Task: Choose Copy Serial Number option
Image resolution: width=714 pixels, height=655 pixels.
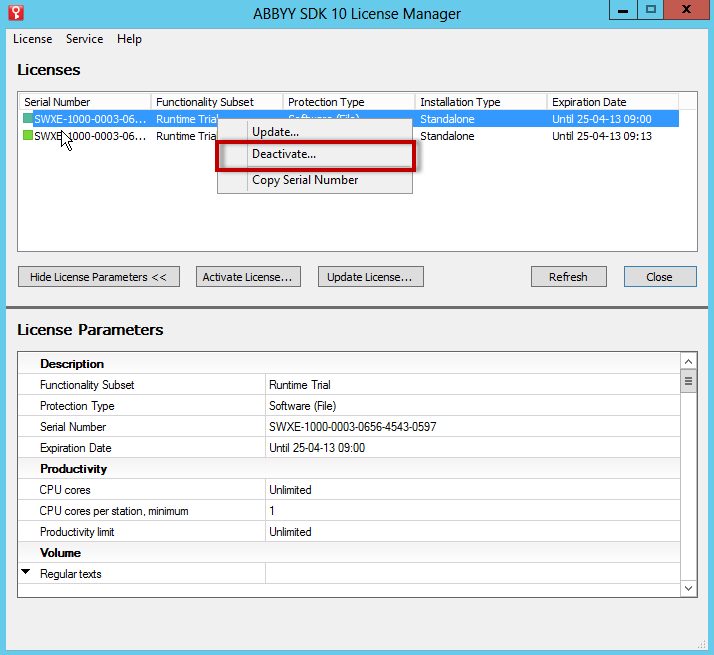Action: pyautogui.click(x=305, y=180)
